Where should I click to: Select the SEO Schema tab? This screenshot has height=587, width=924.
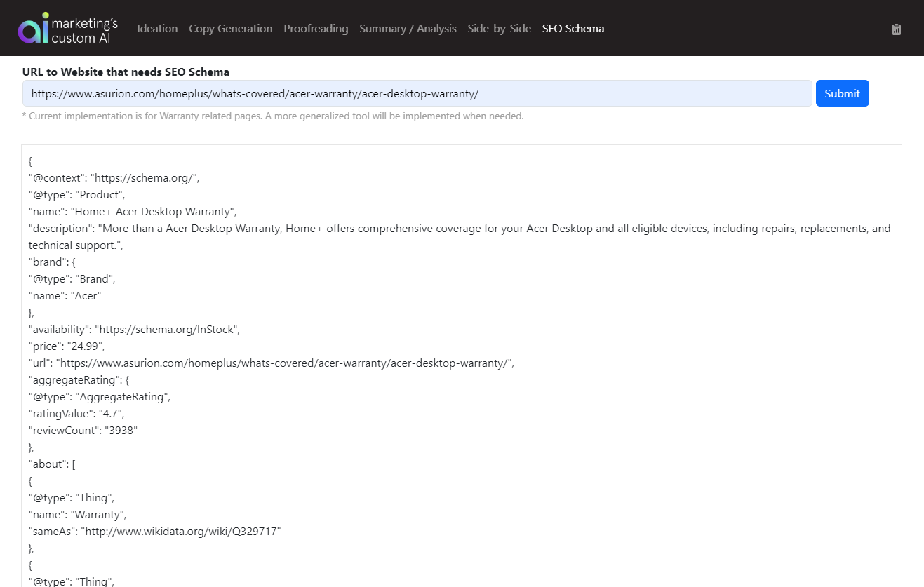click(573, 29)
